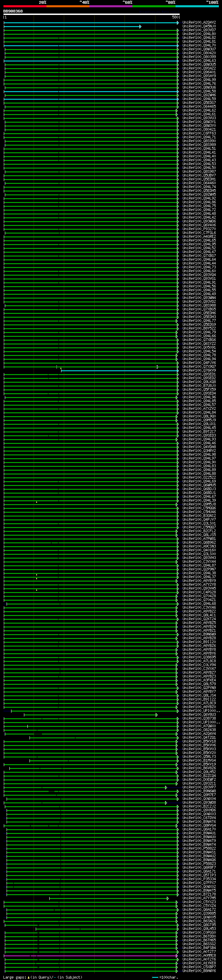Click the hit label UniRef100_C0PGG0
Screen dimensions: 222x980
click(199, 932)
